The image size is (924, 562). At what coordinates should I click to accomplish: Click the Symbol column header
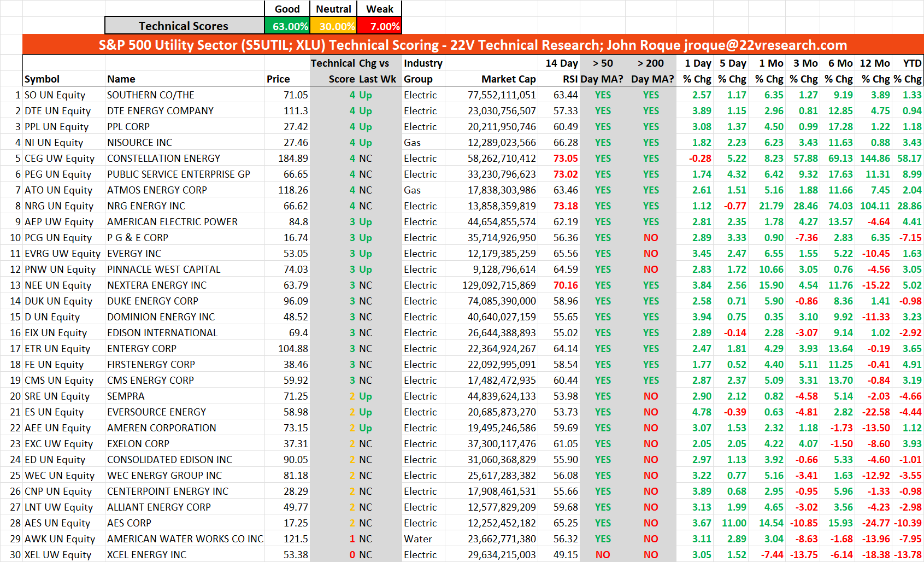tap(42, 79)
